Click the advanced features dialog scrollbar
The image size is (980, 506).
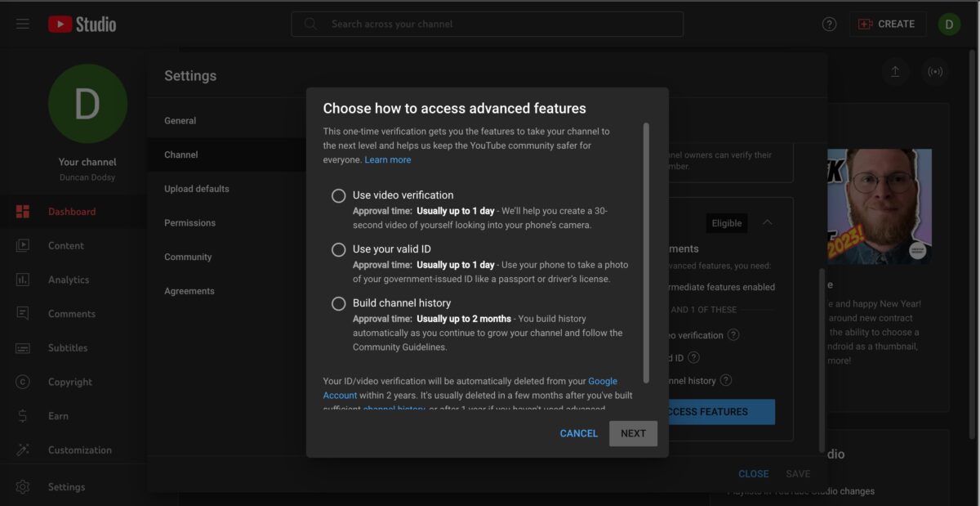pos(647,253)
